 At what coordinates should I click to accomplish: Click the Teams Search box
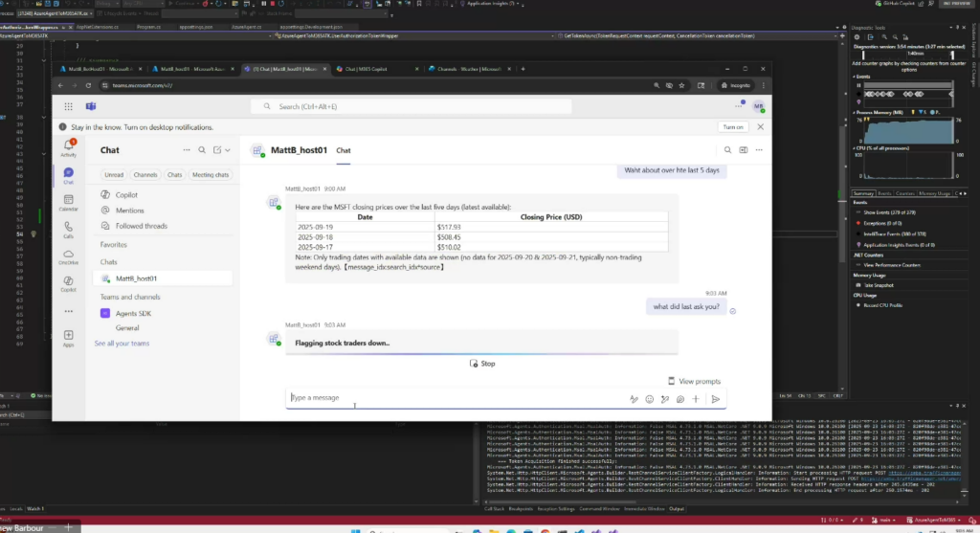[412, 106]
